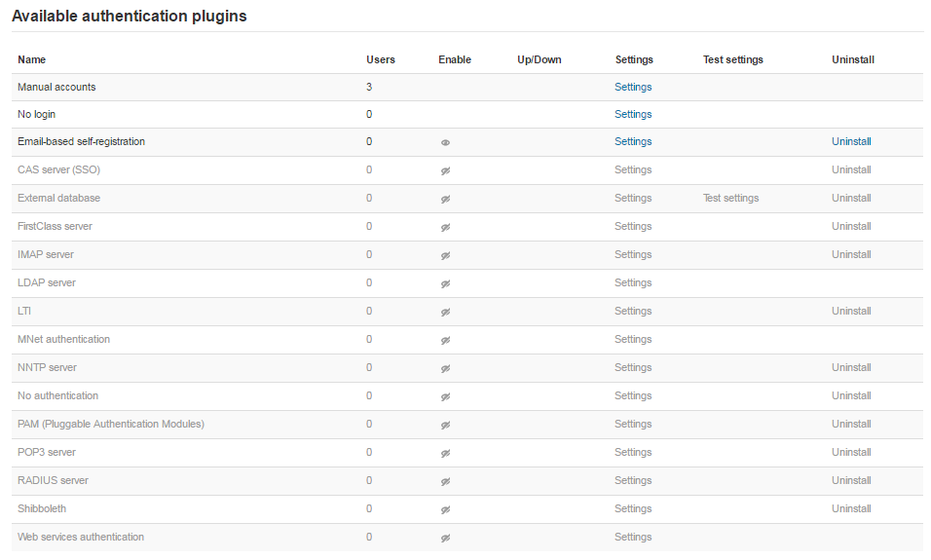This screenshot has height=560, width=931.
Task: Disable Email-based self-registration via eye icon
Action: [x=445, y=142]
